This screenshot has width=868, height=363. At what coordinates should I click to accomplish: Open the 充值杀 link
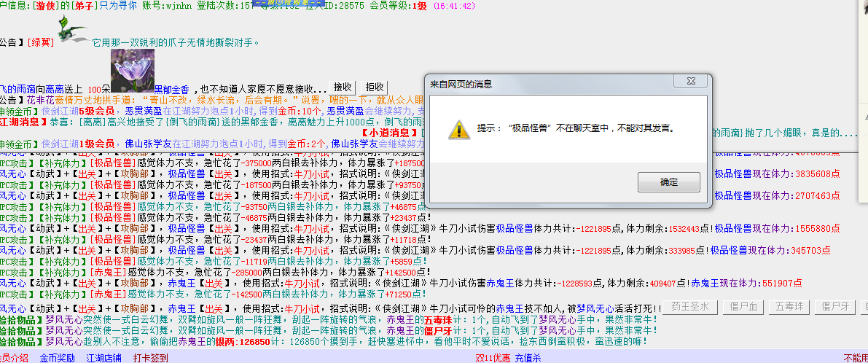pos(528,358)
